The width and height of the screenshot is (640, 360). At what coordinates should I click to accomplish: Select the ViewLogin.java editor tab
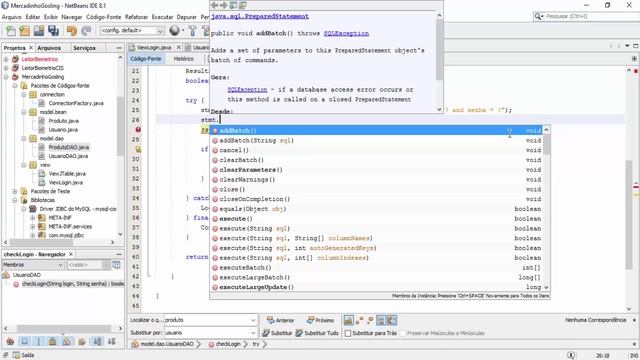(x=154, y=47)
